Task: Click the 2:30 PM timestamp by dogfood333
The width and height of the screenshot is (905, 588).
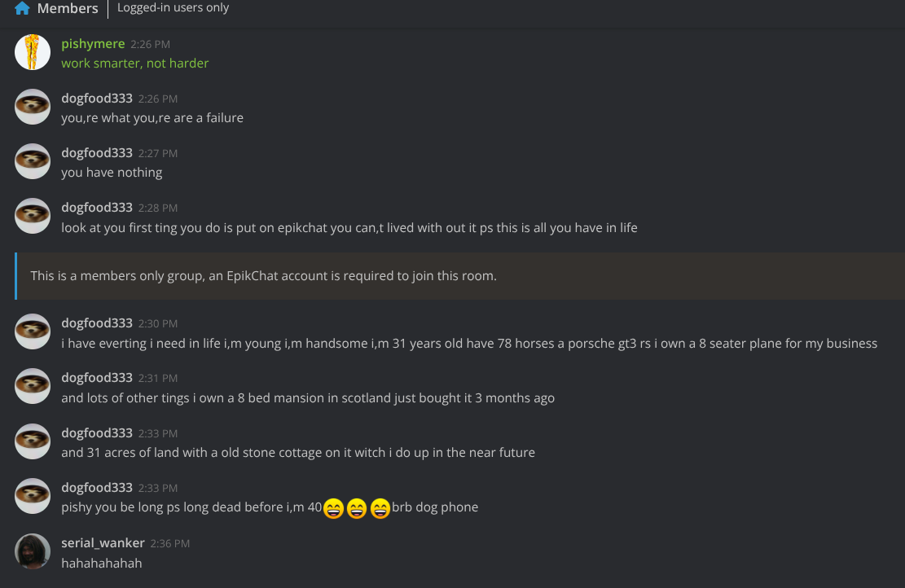Action: 157,323
